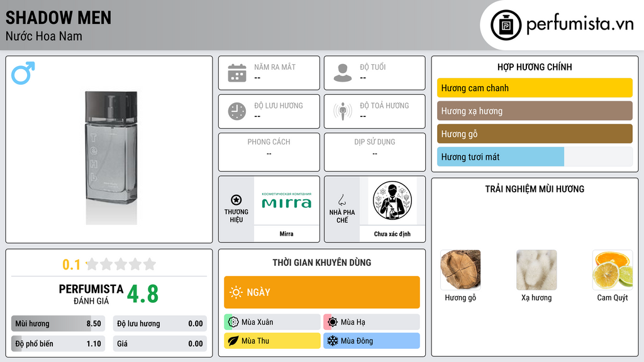The height and width of the screenshot is (362, 644).
Task: Click the Mùa Xuân season label
Action: tap(257, 322)
